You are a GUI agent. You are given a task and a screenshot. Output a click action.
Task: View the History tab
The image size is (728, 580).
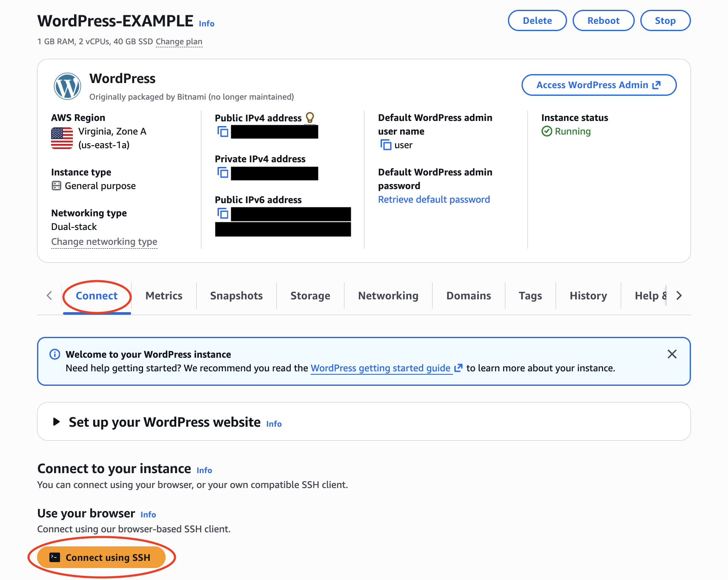tap(588, 296)
